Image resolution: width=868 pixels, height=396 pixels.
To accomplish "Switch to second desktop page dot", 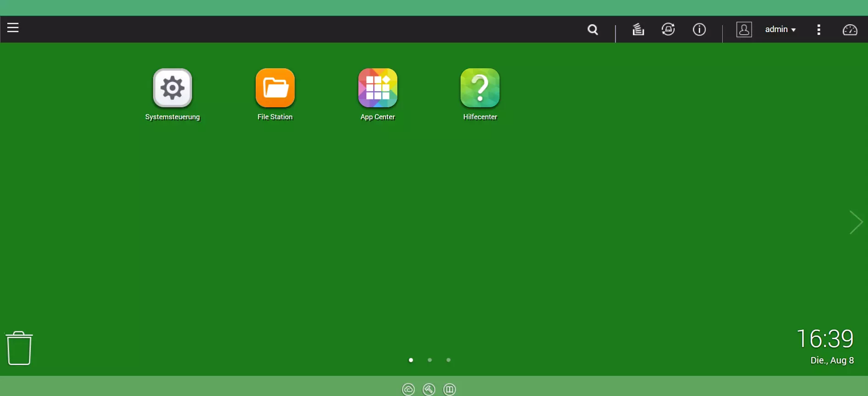I will tap(429, 360).
